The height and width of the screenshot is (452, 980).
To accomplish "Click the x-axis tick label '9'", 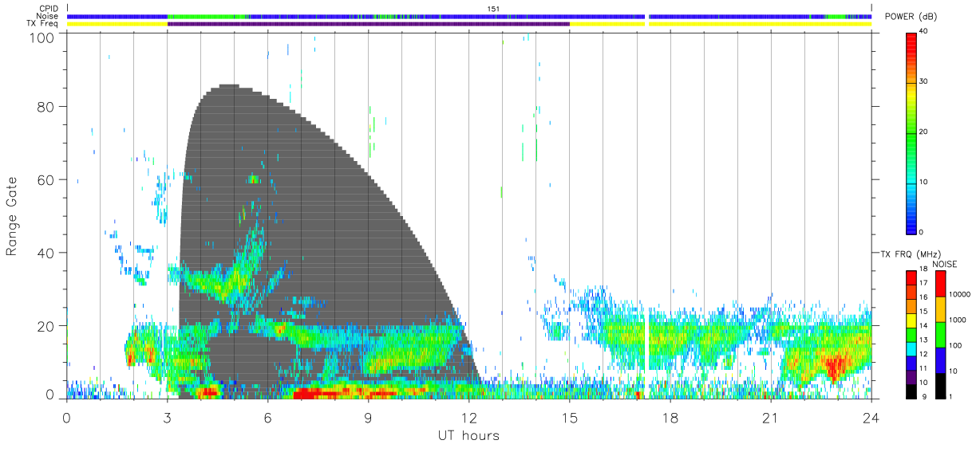I will pos(369,418).
